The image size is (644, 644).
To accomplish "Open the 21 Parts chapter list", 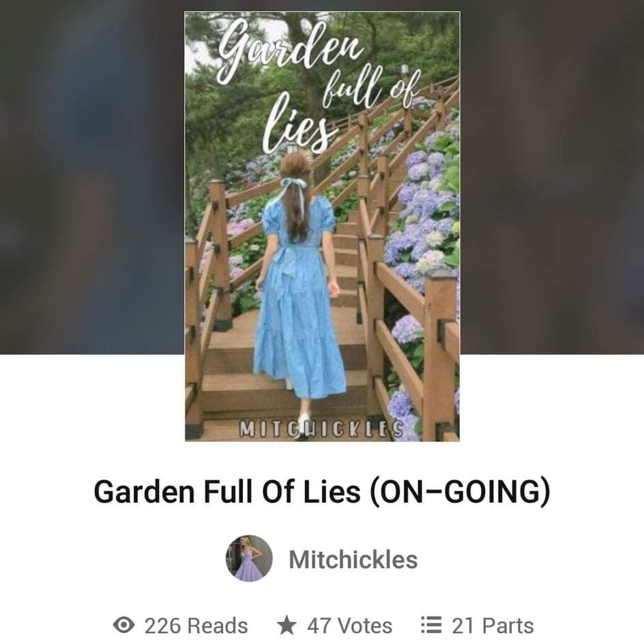I will click(493, 626).
